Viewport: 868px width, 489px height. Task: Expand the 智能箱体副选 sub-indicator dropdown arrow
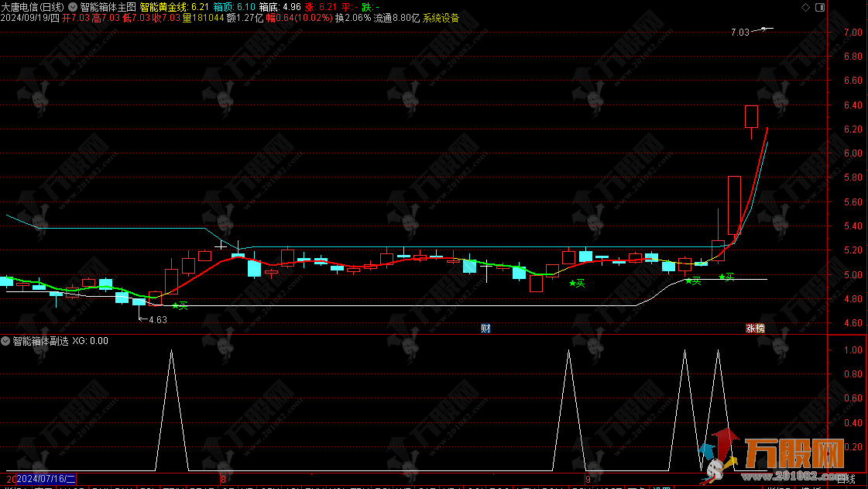point(5,341)
